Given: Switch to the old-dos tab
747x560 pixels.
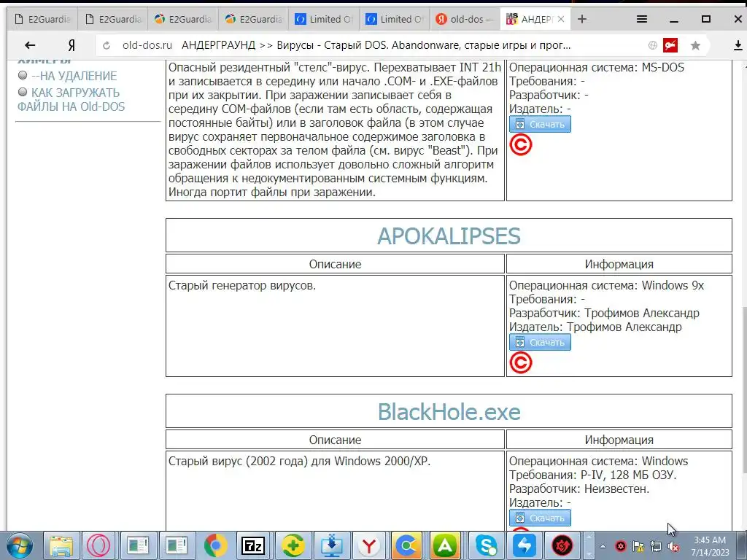Looking at the screenshot, I should [465, 19].
